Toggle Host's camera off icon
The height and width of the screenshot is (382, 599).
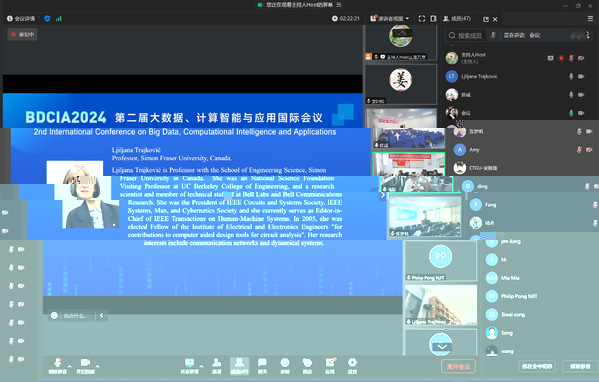[x=581, y=58]
